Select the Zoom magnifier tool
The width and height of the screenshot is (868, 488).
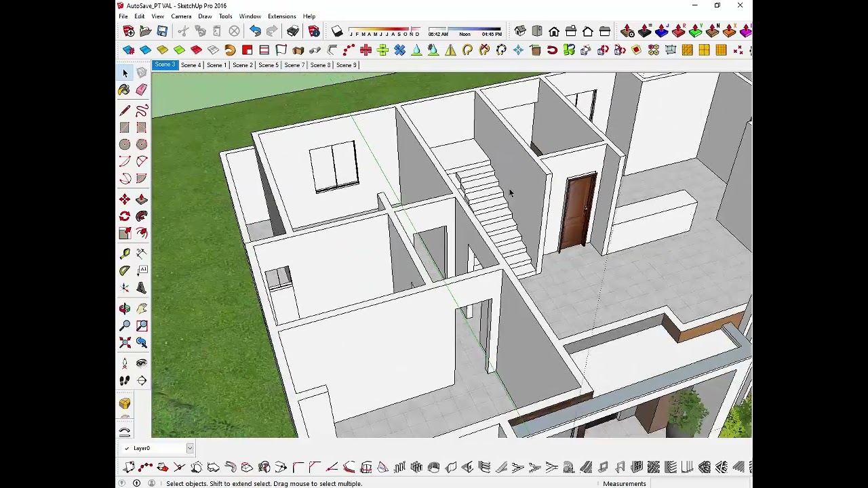(x=125, y=325)
